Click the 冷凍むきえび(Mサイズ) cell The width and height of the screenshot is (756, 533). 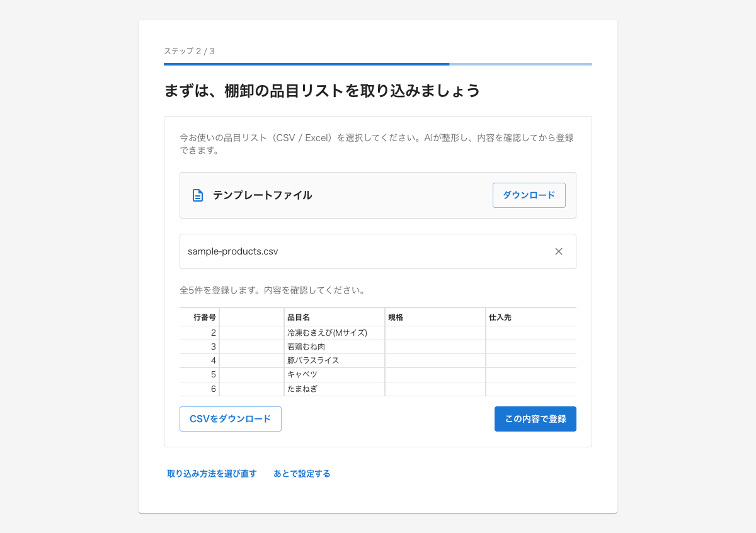coord(335,333)
